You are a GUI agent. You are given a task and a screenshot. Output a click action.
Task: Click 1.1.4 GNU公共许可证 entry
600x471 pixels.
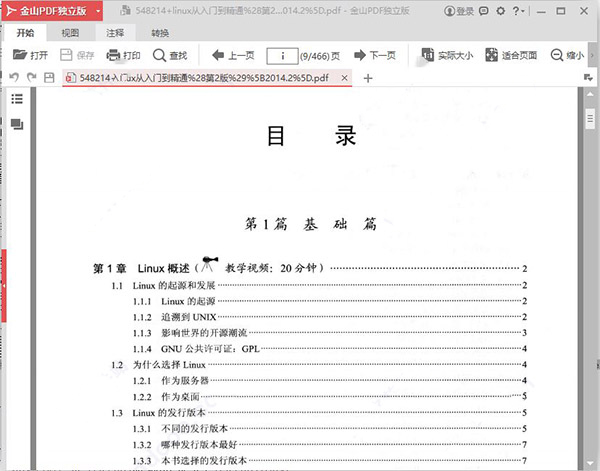click(x=330, y=349)
